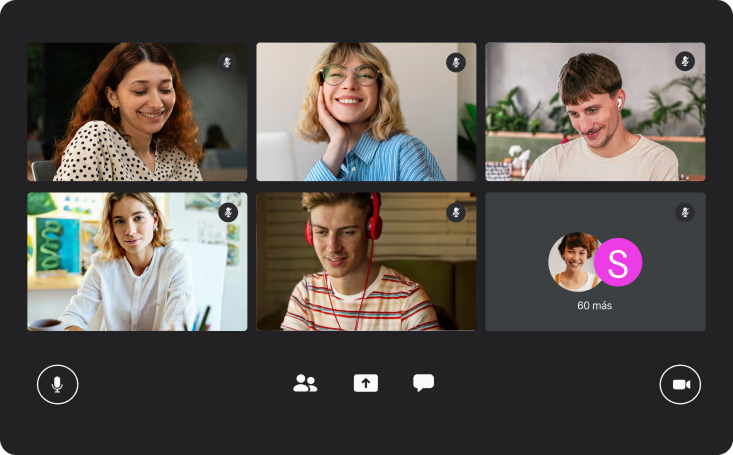
Task: Select the video tile of woman in white shirt
Action: coord(137,262)
